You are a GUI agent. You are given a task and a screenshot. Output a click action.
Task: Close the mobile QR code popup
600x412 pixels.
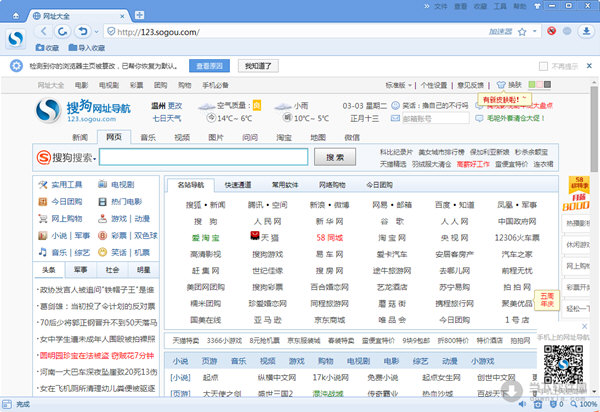(x=584, y=326)
